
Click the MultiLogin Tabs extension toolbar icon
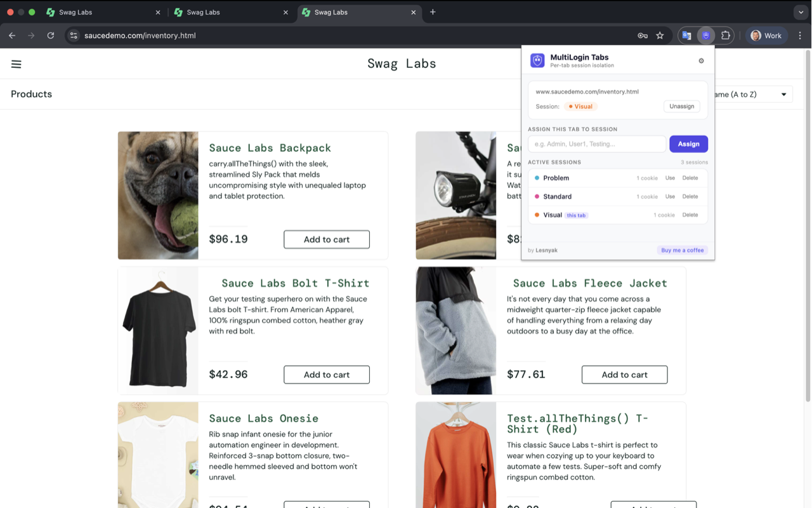[705, 36]
